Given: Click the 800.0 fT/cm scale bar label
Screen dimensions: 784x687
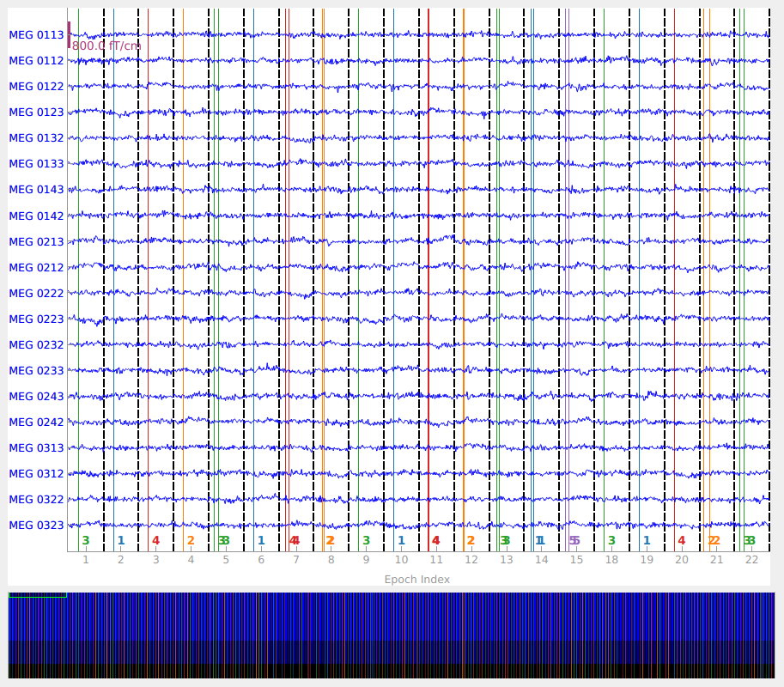Looking at the screenshot, I should tap(106, 46).
